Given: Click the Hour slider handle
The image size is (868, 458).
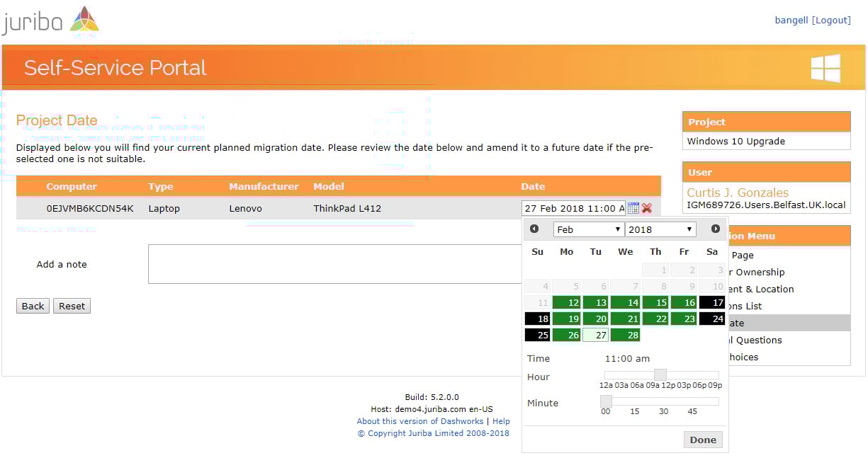Looking at the screenshot, I should click(x=660, y=374).
